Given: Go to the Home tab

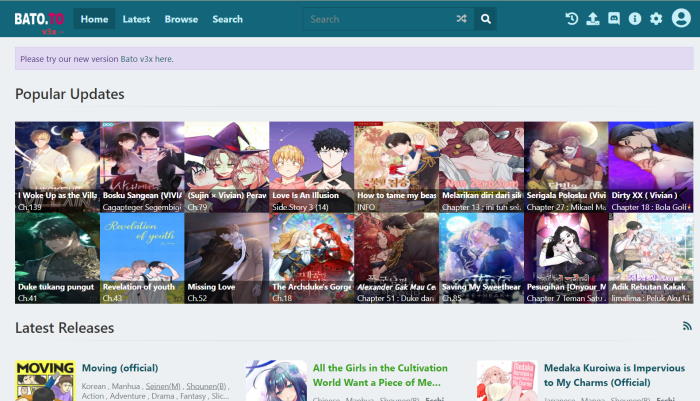Looking at the screenshot, I should tap(94, 19).
